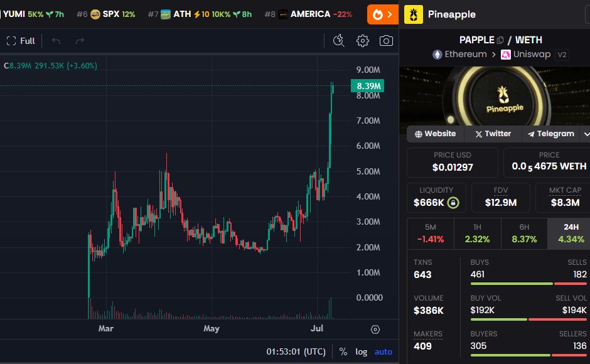Toggle auto scale on chart
The width and height of the screenshot is (590, 364).
383,351
